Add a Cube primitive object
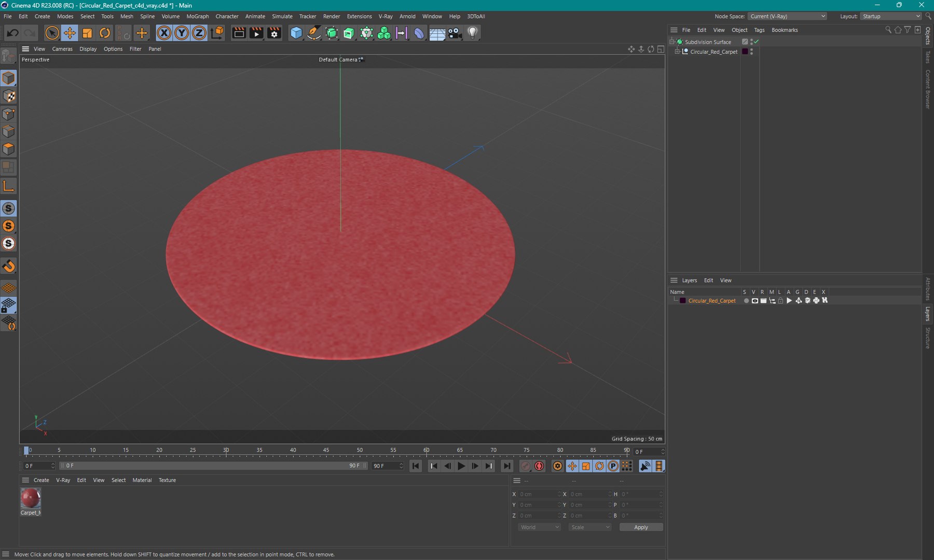The width and height of the screenshot is (934, 560). pyautogui.click(x=296, y=33)
